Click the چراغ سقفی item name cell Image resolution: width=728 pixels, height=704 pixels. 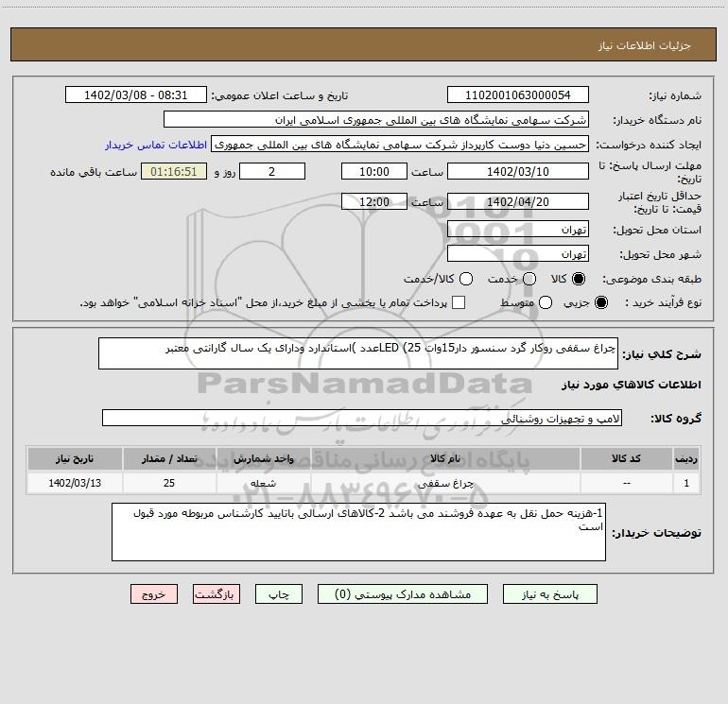click(x=444, y=483)
